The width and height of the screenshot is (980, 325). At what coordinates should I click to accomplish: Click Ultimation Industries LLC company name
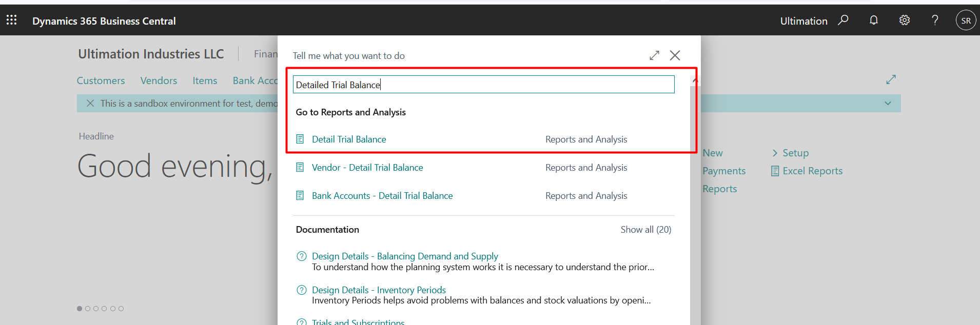(151, 54)
